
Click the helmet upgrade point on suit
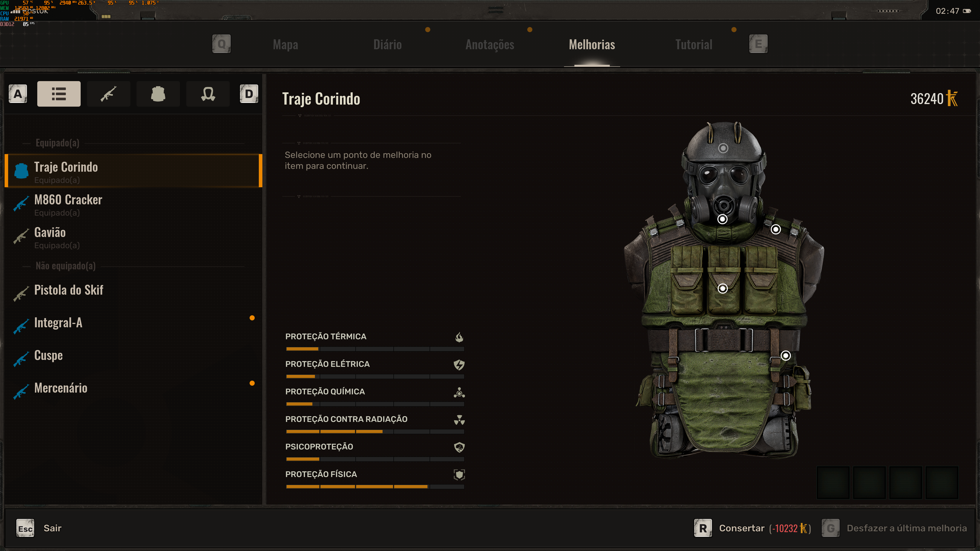[x=723, y=148]
